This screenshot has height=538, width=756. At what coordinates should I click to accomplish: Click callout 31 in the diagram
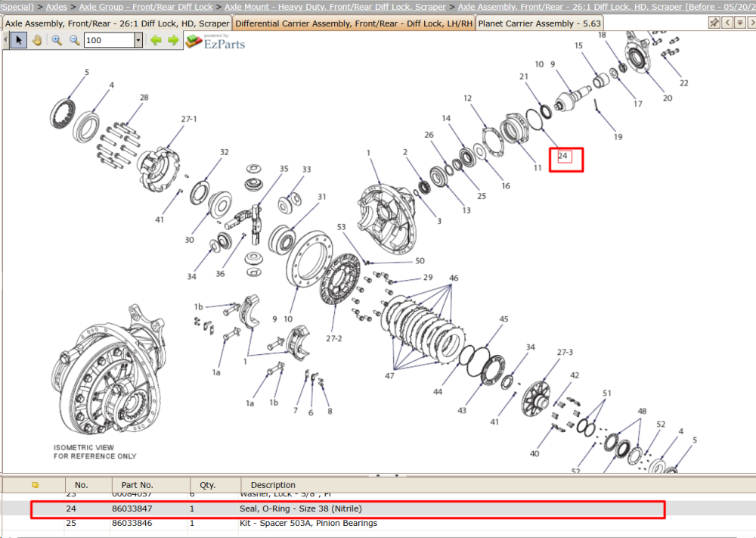pyautogui.click(x=321, y=197)
